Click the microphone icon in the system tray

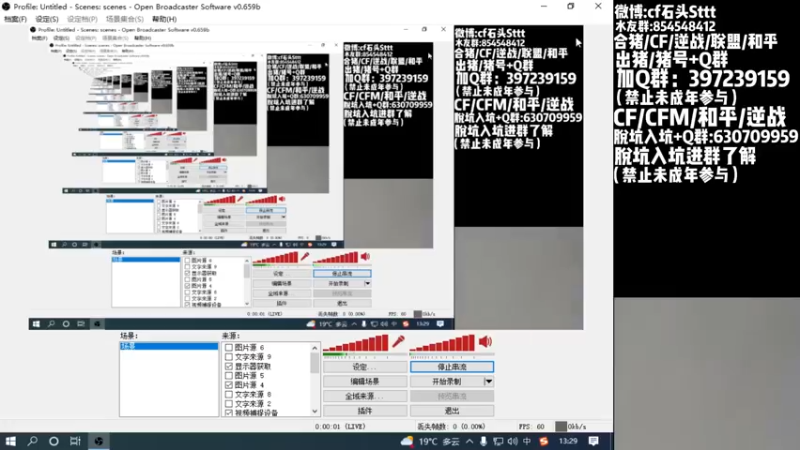483,441
